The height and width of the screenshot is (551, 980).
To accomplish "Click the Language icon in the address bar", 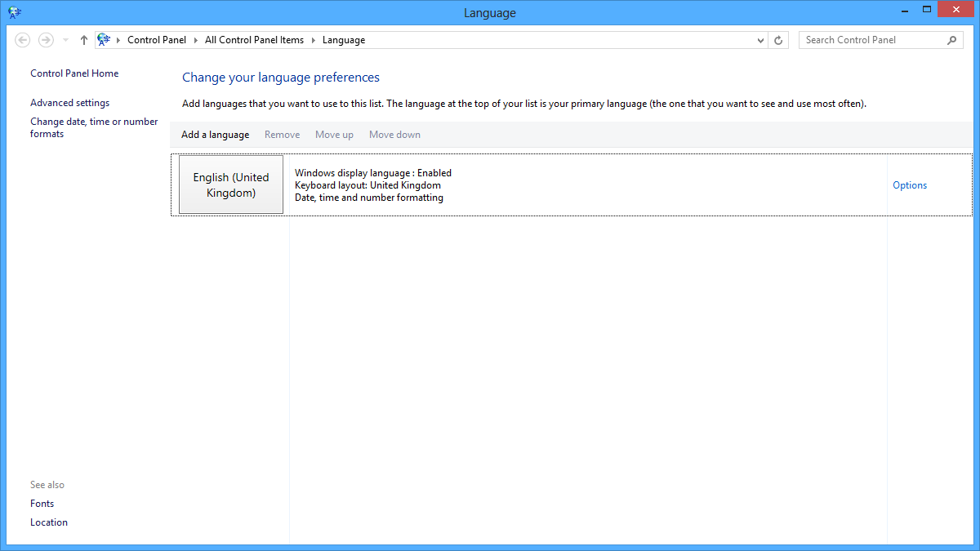I will point(103,39).
